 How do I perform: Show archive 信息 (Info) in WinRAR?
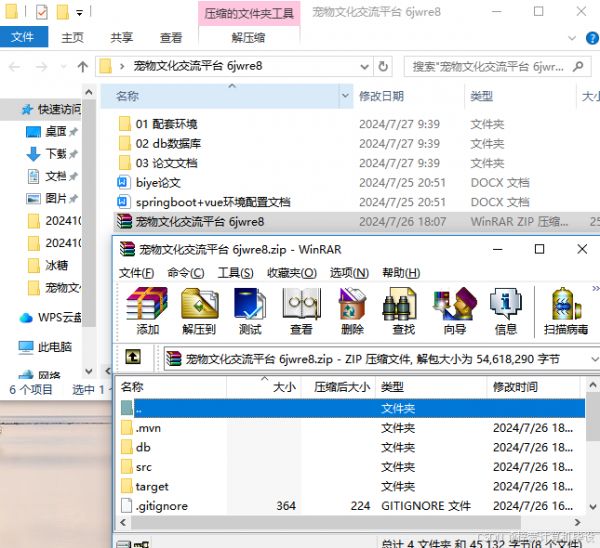pos(506,311)
